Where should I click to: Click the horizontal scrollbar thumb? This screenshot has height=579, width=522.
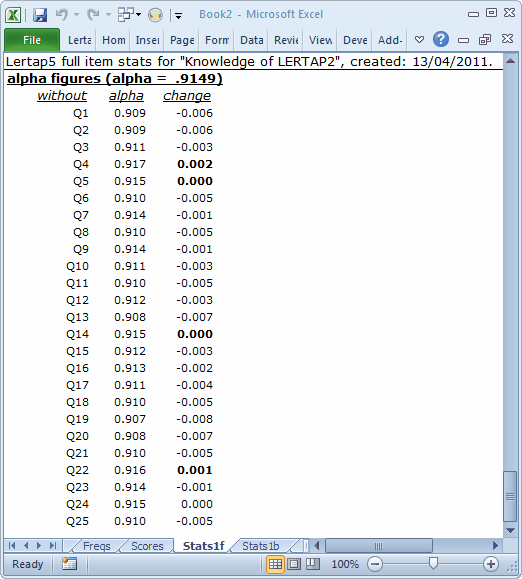click(x=379, y=545)
